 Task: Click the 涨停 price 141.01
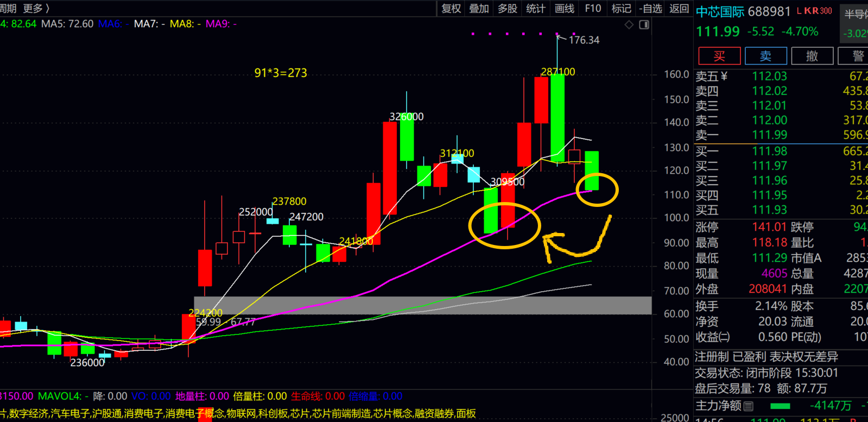770,227
